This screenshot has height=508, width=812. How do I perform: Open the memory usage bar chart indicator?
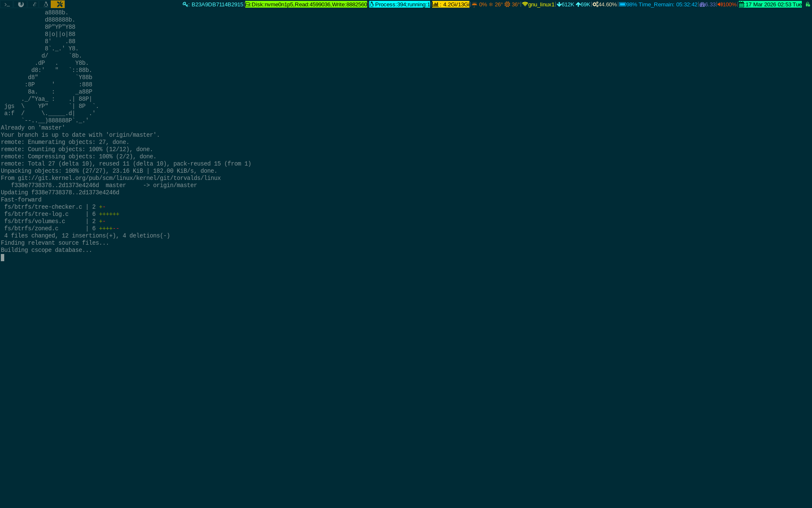tap(450, 4)
